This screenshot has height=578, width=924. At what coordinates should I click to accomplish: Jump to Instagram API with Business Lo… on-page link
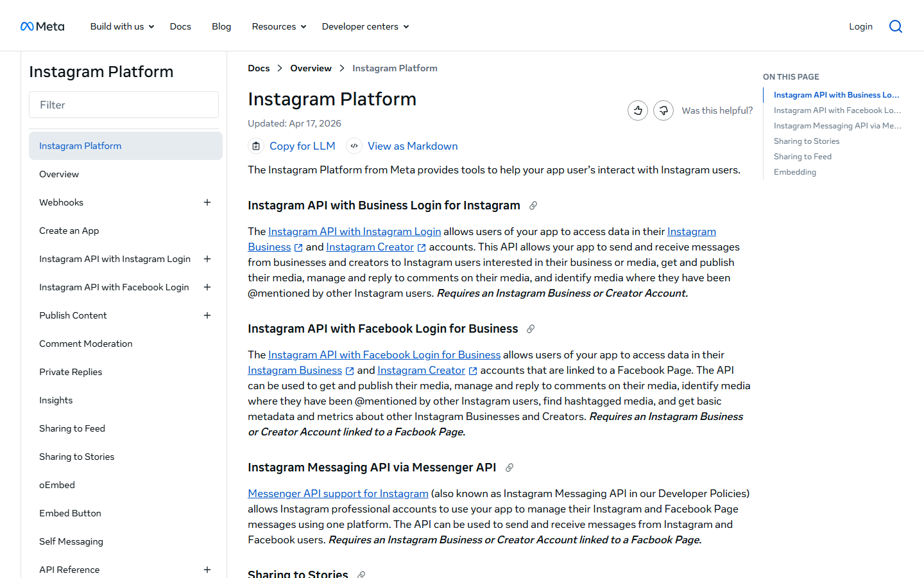pos(836,95)
